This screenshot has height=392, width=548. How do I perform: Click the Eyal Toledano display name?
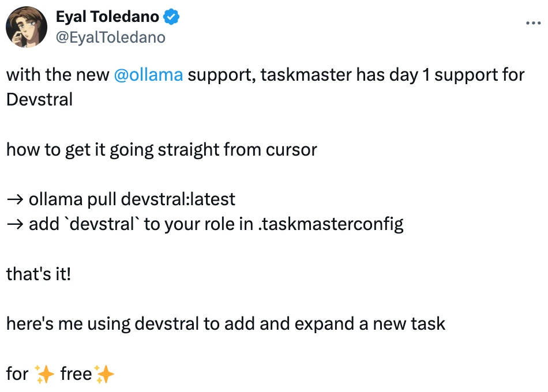[107, 16]
